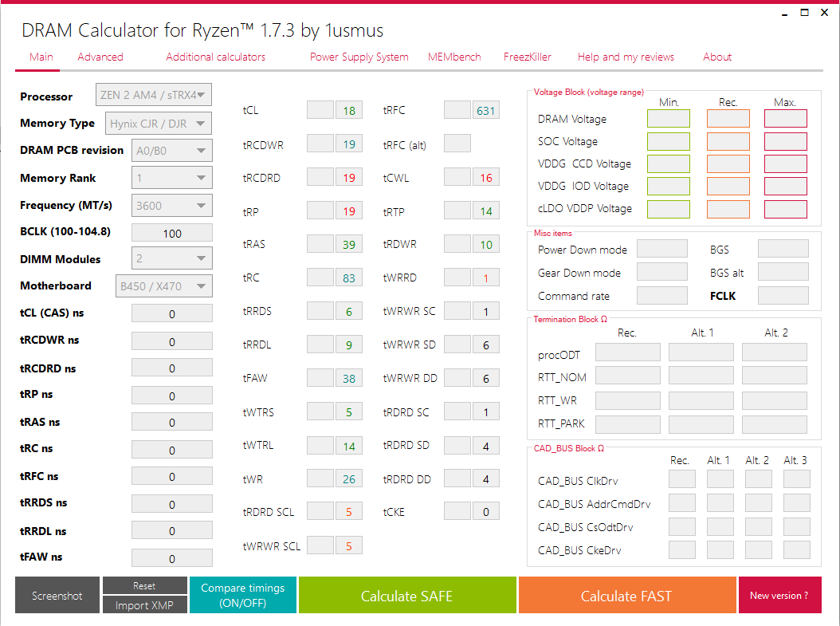Click the tRP ns input field
The width and height of the screenshot is (840, 626).
pyautogui.click(x=172, y=396)
